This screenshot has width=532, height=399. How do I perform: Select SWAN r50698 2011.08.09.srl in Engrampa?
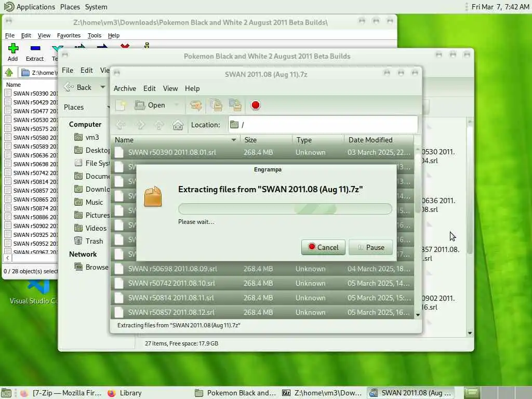point(262,269)
